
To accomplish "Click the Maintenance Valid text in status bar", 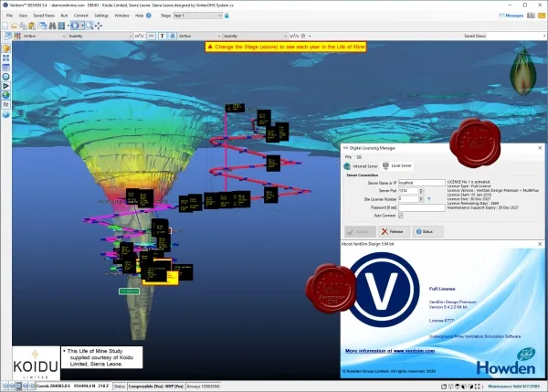I will click(513, 387).
